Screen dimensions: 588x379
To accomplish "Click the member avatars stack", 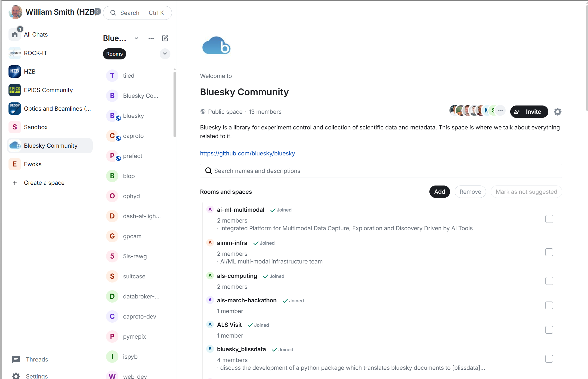I will 477,111.
